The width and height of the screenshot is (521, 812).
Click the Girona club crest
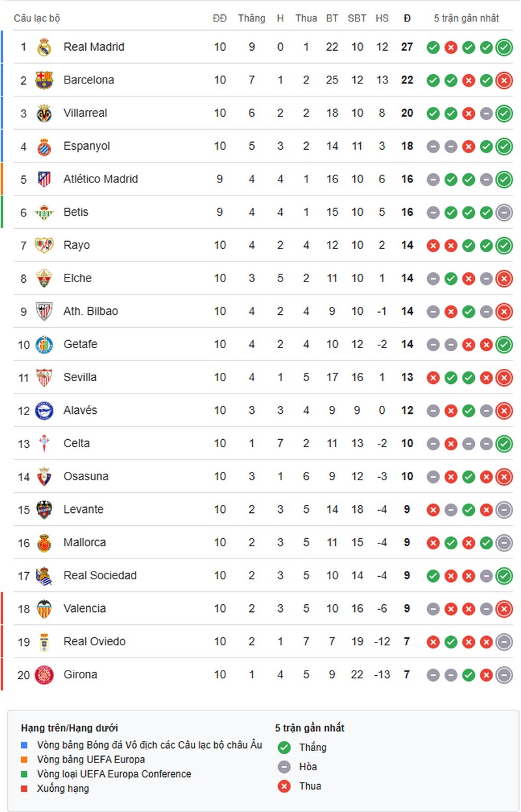pyautogui.click(x=44, y=674)
